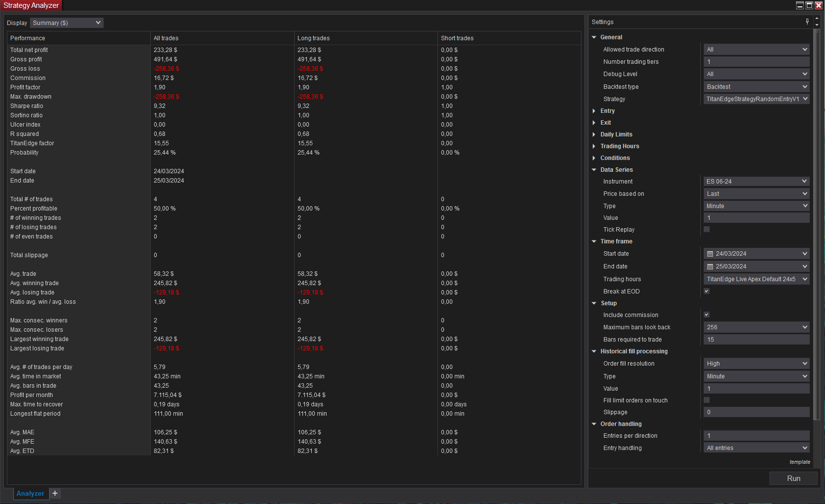The image size is (825, 504).
Task: Click the Bars required to trade field
Action: [x=756, y=340]
